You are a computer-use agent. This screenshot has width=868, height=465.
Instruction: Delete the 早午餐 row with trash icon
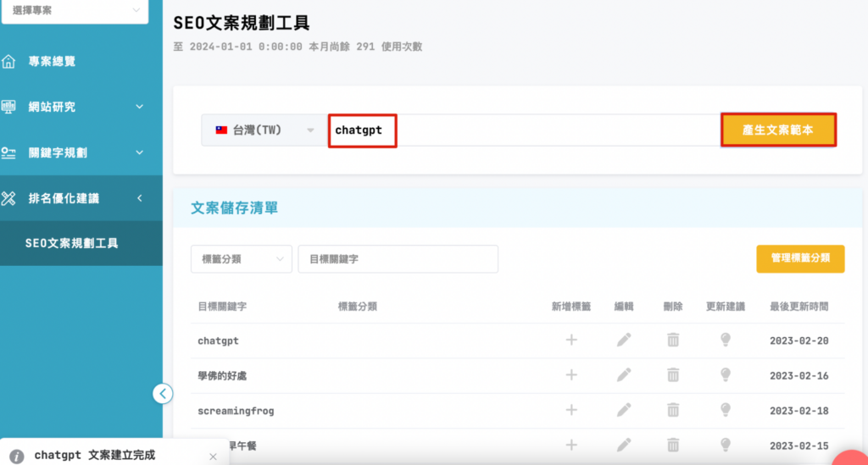click(x=673, y=445)
